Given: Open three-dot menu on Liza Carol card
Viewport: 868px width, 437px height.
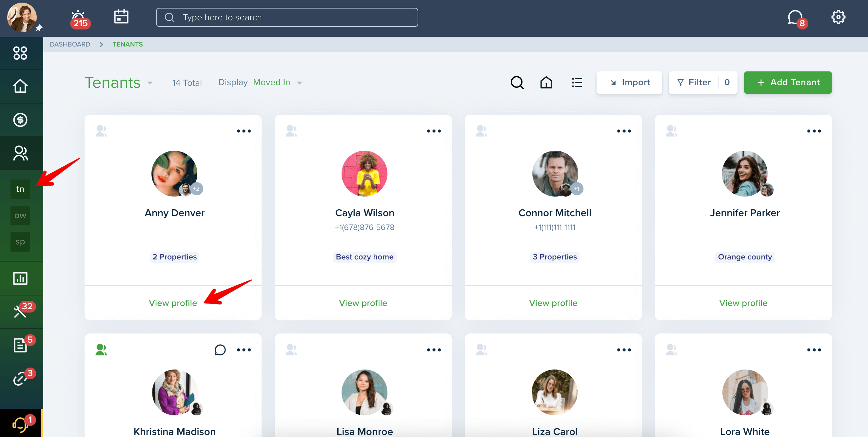Looking at the screenshot, I should (x=624, y=350).
